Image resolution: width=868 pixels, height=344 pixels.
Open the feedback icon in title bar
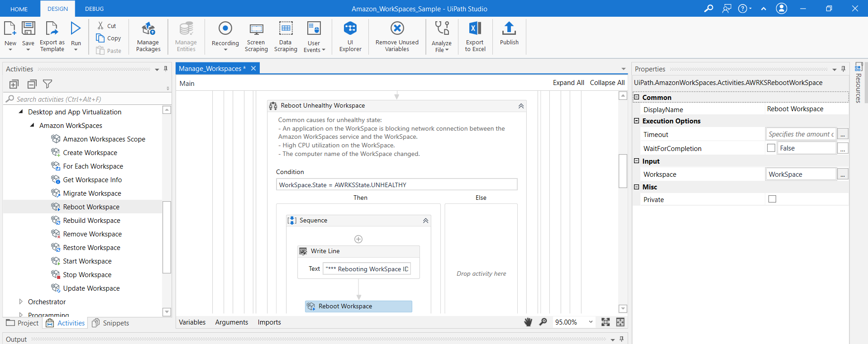click(726, 9)
